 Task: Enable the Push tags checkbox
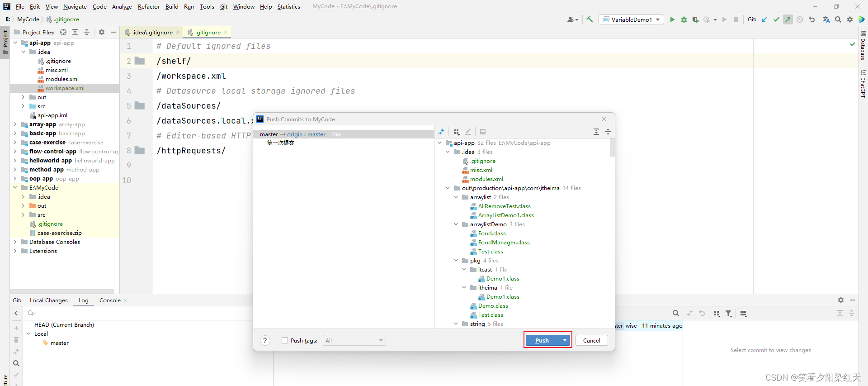tap(285, 340)
